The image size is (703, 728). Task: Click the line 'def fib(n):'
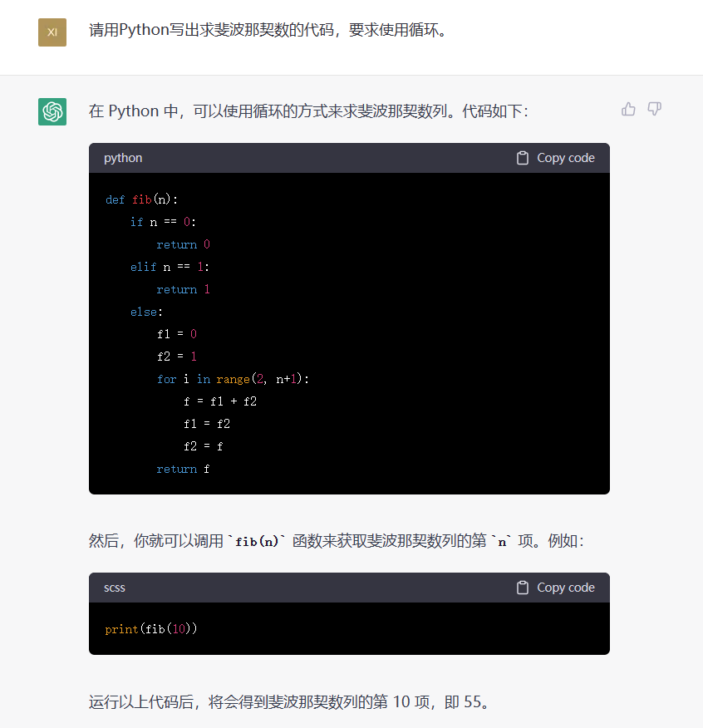[x=141, y=199]
